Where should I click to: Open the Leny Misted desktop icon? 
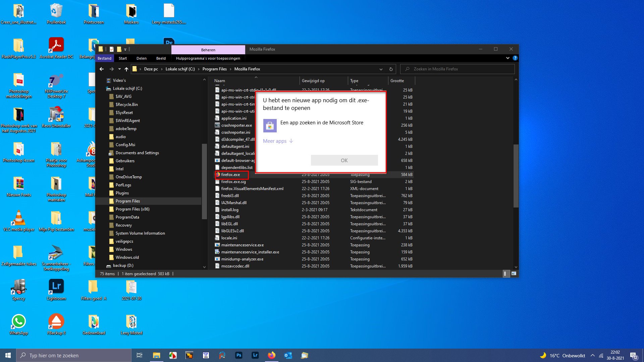(x=131, y=324)
